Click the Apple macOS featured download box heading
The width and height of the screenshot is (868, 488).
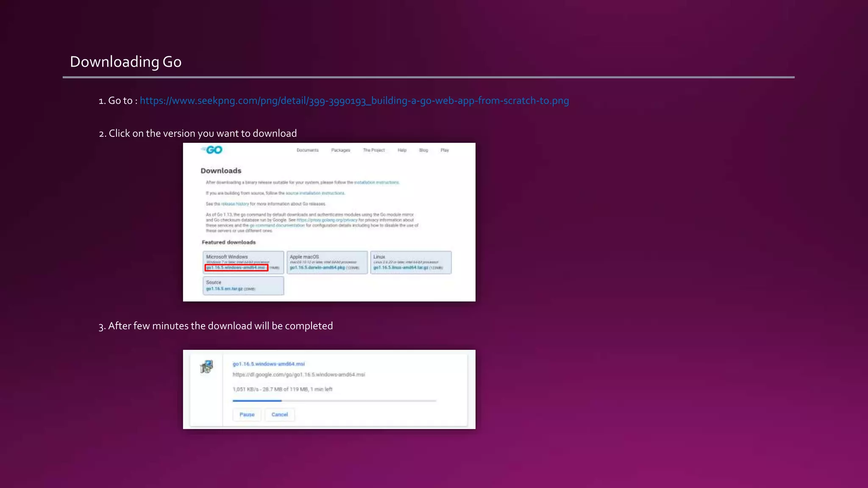(304, 257)
